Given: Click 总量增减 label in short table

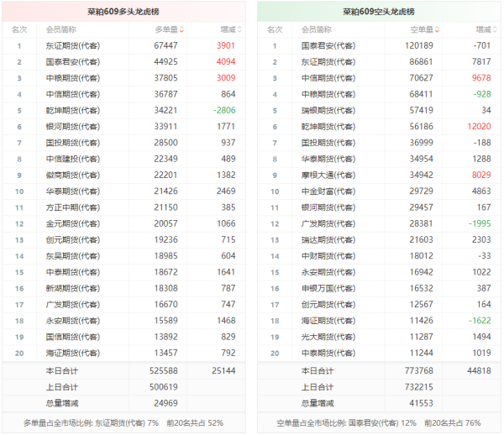Looking at the screenshot, I should 318,403.
